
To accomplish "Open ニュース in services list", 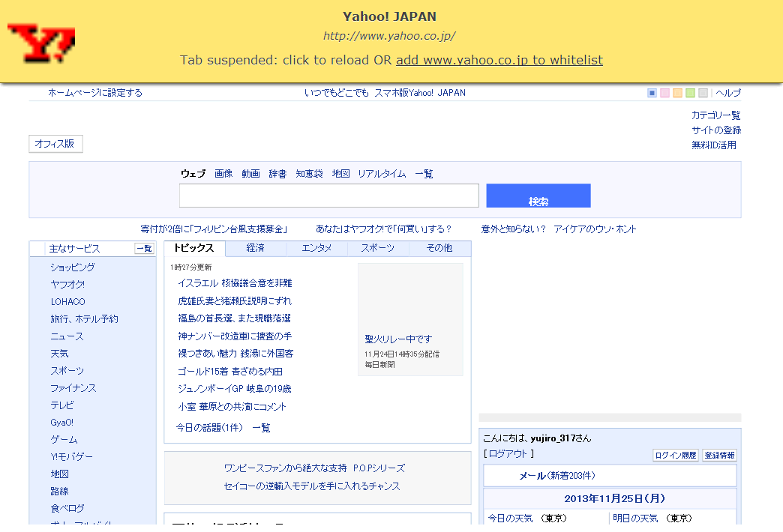I will tap(67, 336).
